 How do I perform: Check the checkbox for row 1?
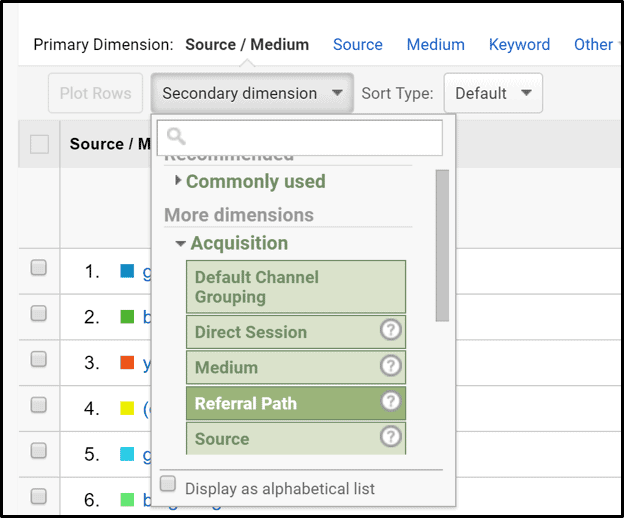39,268
